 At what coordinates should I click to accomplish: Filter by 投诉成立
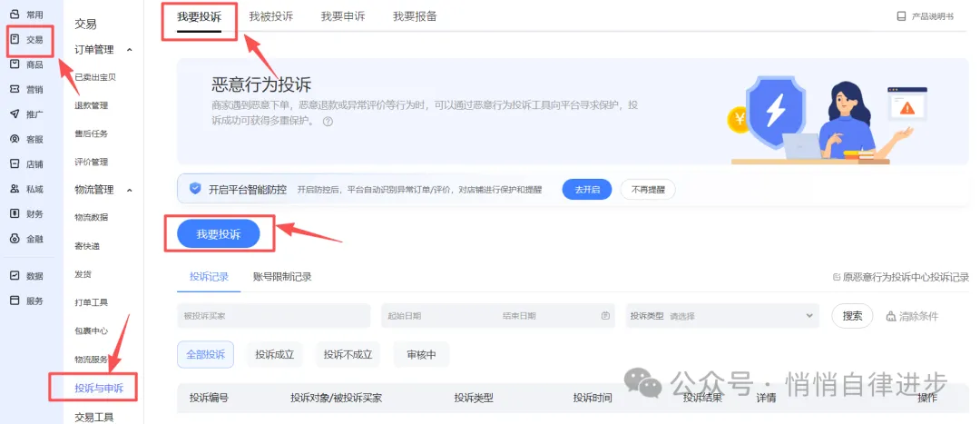click(274, 355)
